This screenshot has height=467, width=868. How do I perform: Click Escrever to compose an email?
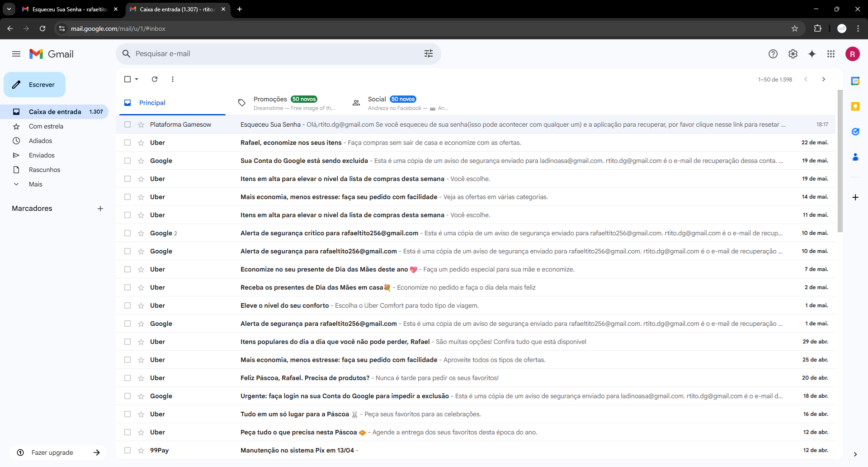point(34,85)
